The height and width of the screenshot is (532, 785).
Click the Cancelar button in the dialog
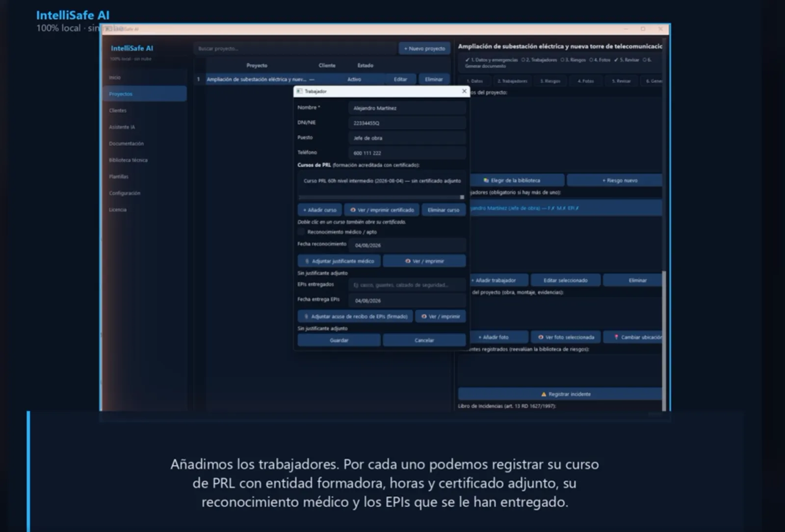(424, 340)
